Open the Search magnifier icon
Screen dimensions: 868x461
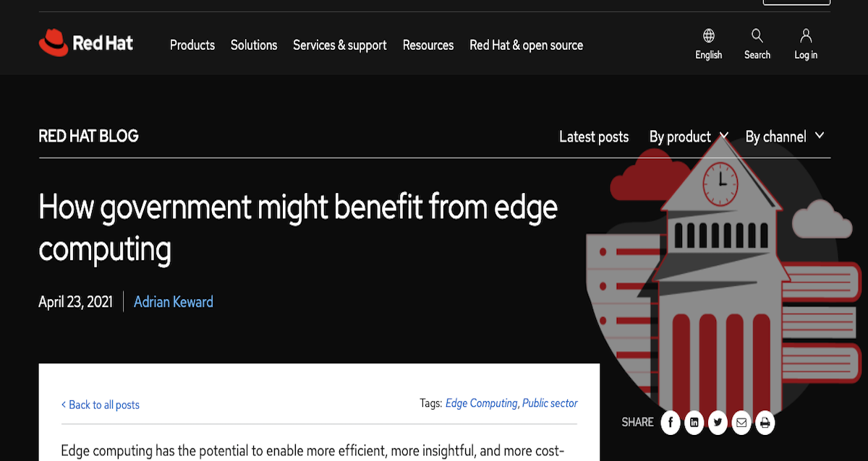pyautogui.click(x=757, y=37)
